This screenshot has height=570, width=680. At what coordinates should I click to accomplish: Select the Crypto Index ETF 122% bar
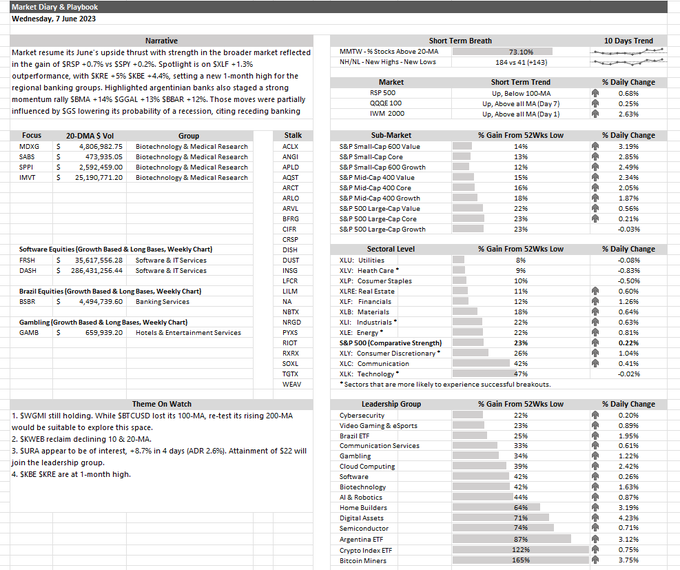click(x=520, y=550)
